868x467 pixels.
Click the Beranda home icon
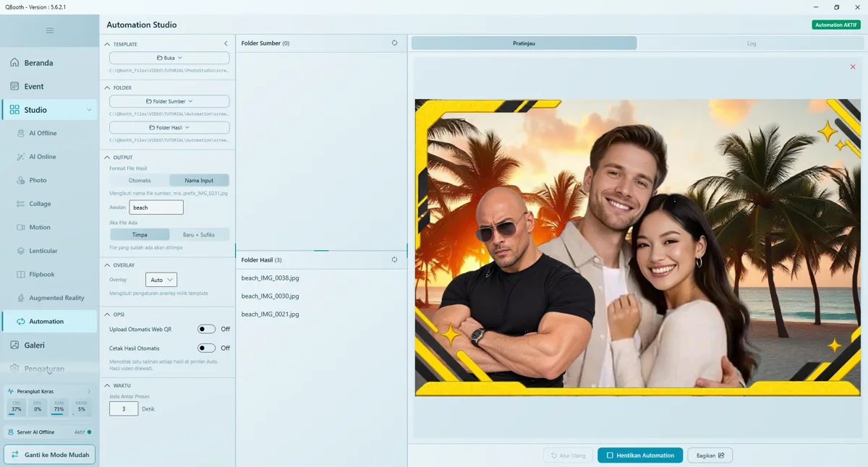pyautogui.click(x=14, y=63)
